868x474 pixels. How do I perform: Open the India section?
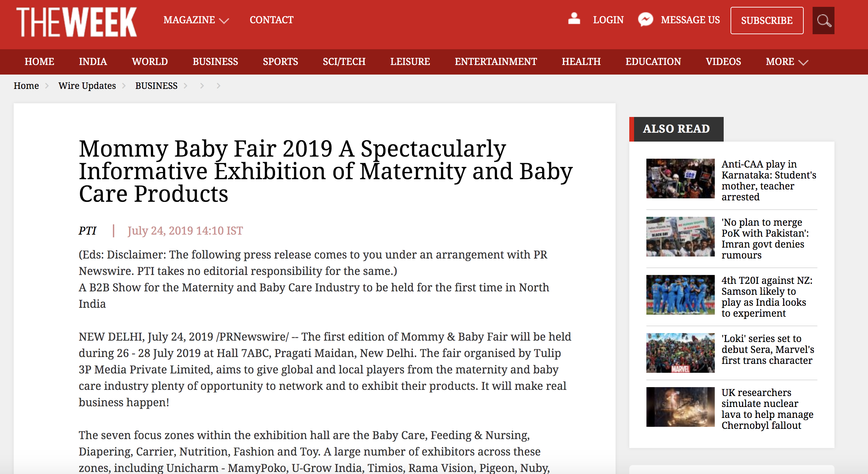click(x=93, y=62)
